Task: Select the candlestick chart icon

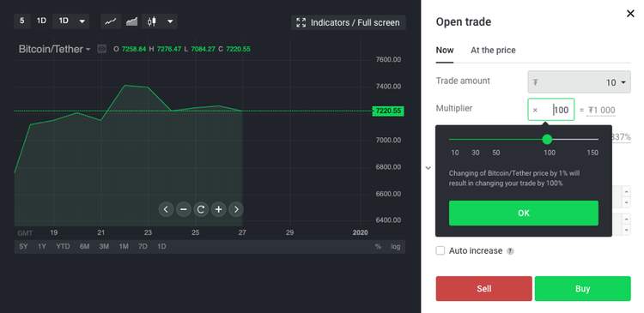Action: pyautogui.click(x=152, y=21)
